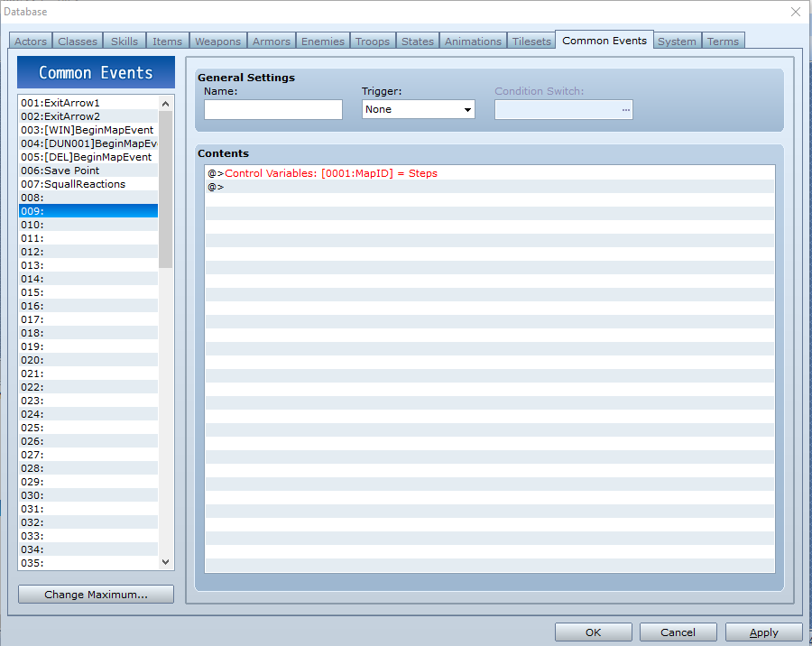Open the Trigger dropdown
812x646 pixels.
coord(418,109)
